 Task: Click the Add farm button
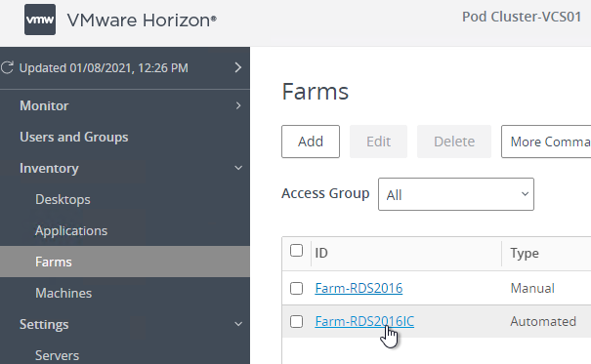click(x=311, y=142)
